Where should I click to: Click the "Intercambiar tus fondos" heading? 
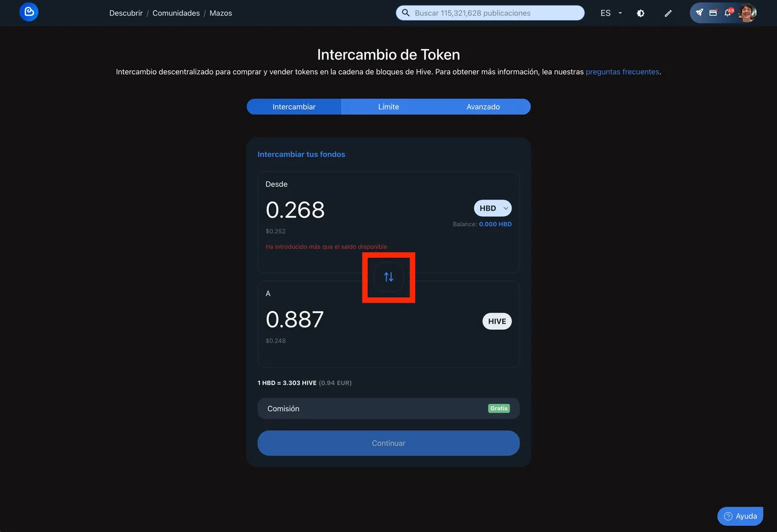tap(301, 154)
